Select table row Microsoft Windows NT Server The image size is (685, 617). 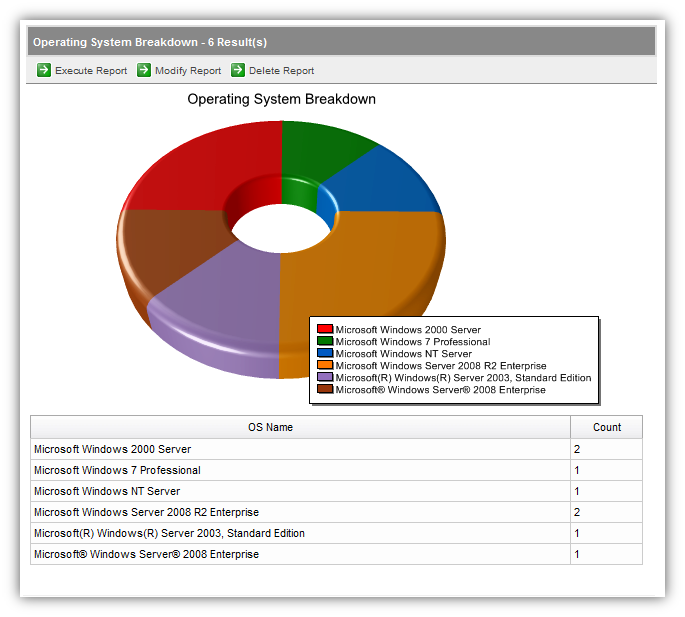point(336,491)
